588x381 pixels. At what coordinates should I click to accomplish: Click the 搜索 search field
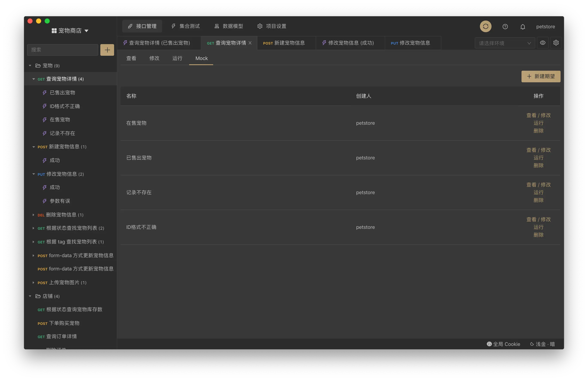click(x=62, y=50)
